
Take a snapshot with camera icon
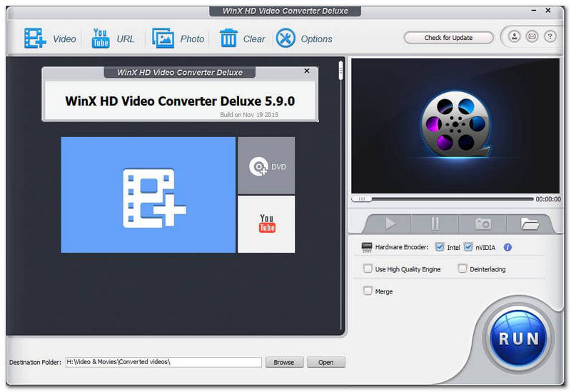point(483,223)
